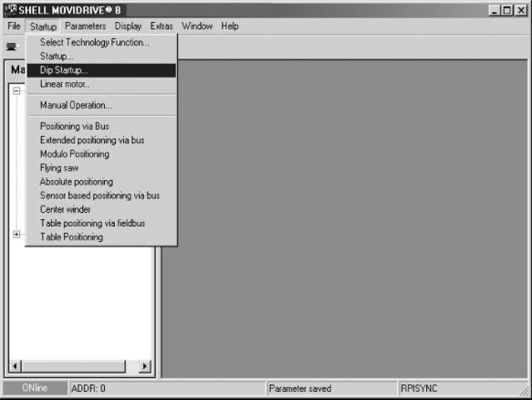This screenshot has width=532, height=400.
Task: Choose Positioning via Bus
Action: (101, 126)
